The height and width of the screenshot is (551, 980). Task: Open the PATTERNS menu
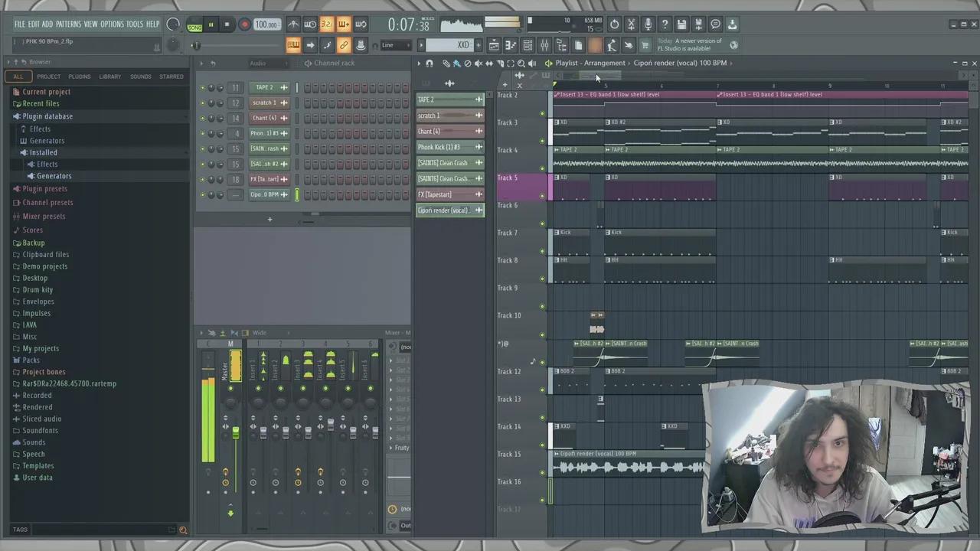pos(68,24)
